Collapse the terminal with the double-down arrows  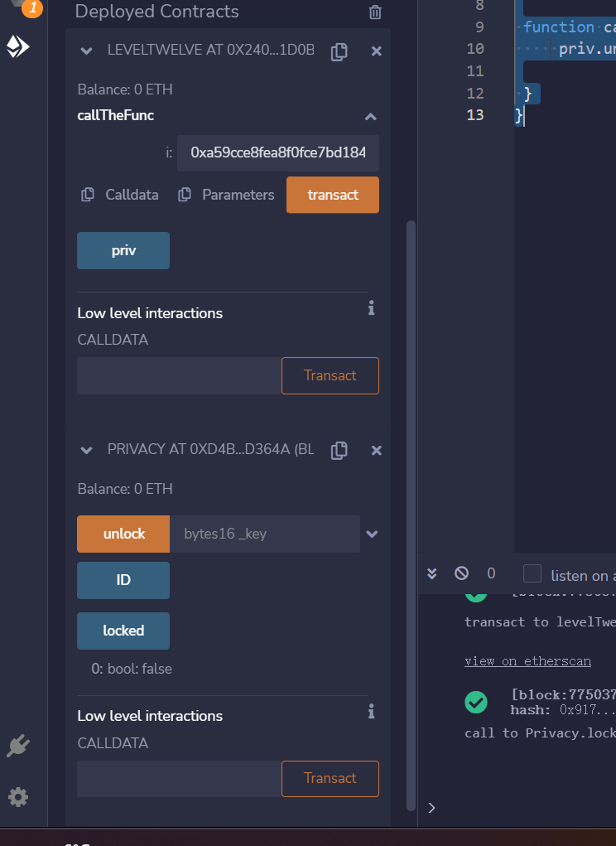point(431,573)
